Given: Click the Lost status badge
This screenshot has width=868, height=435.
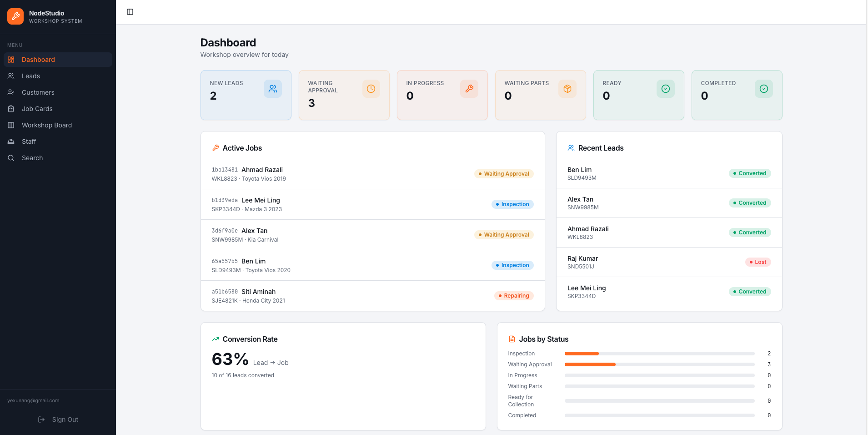Looking at the screenshot, I should (x=758, y=262).
